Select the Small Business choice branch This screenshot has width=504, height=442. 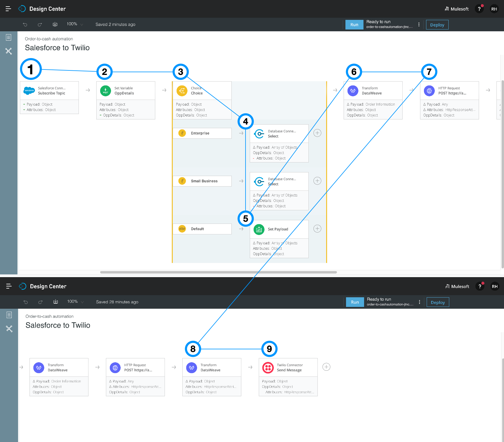202,181
